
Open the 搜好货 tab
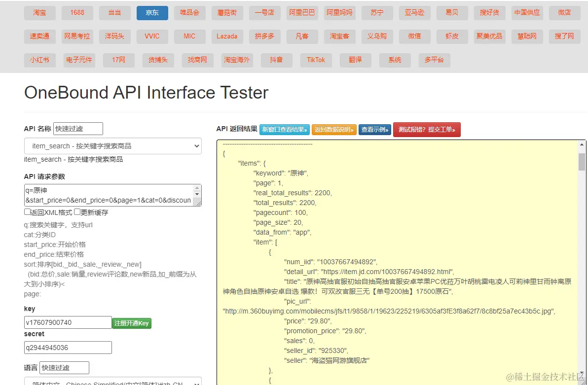tap(490, 13)
